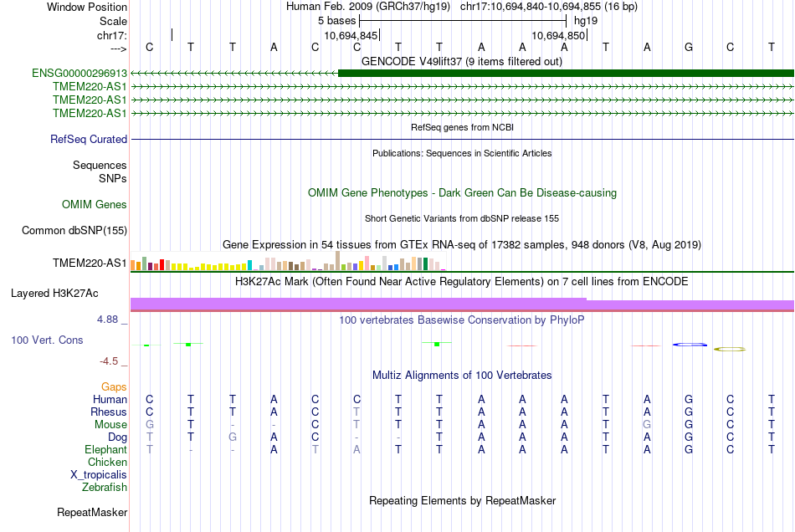Select the Dog species row label
Viewport: 795px width, 532px height.
(x=117, y=437)
